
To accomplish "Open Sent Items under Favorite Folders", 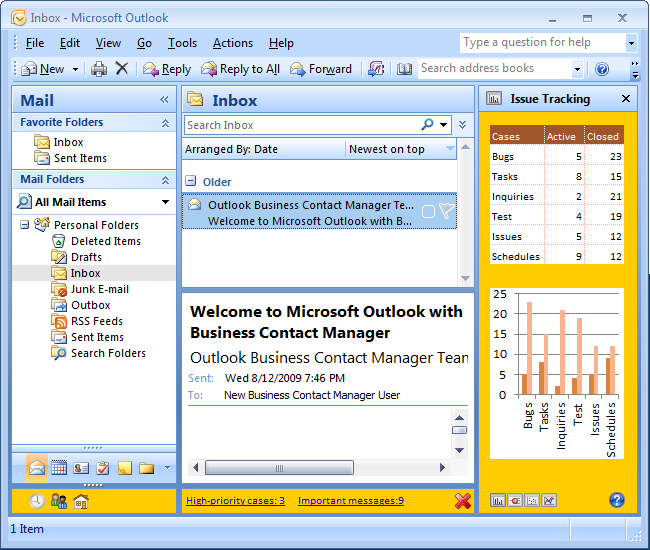I will point(70,158).
